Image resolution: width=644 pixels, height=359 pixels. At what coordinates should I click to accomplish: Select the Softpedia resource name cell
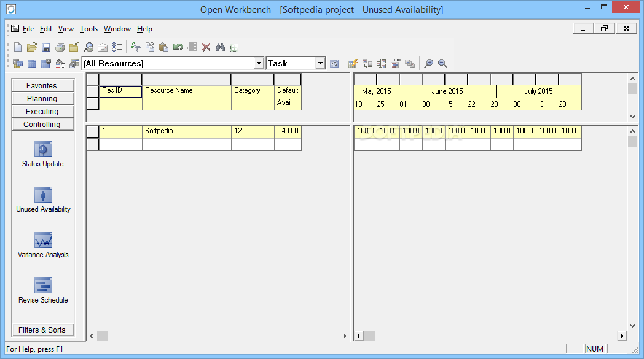186,131
